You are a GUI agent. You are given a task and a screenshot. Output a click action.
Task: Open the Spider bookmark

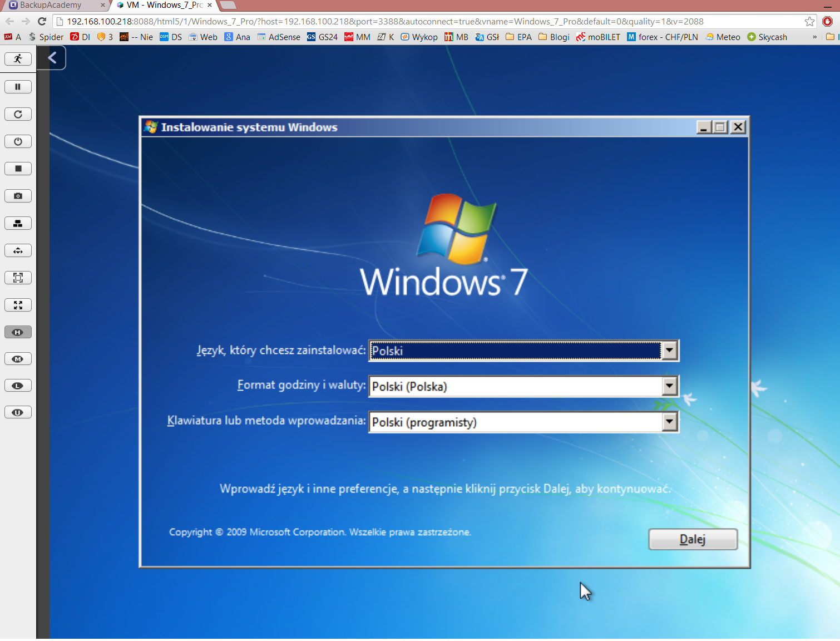pyautogui.click(x=47, y=37)
